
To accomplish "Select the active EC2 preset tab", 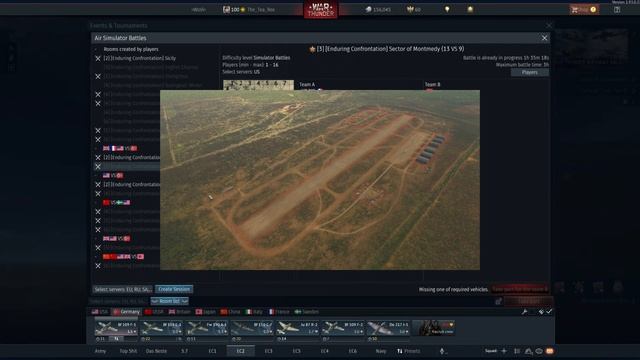I will (x=240, y=351).
